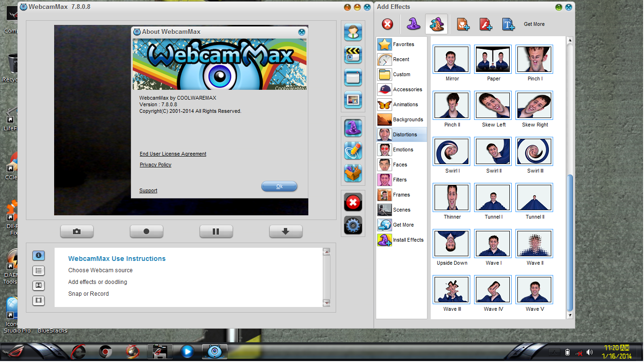644x362 pixels.
Task: Click the effects list scrollbar down arrow
Action: click(570, 315)
